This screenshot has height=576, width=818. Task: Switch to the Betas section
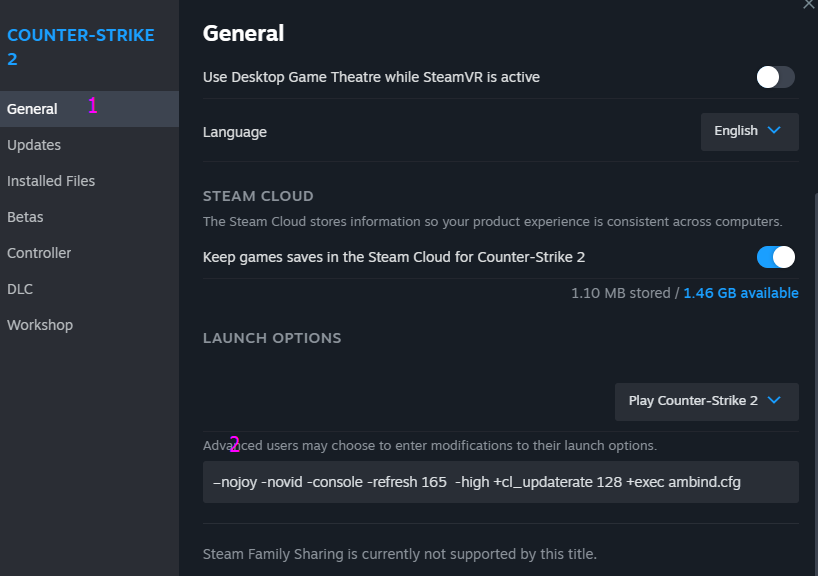pos(25,217)
